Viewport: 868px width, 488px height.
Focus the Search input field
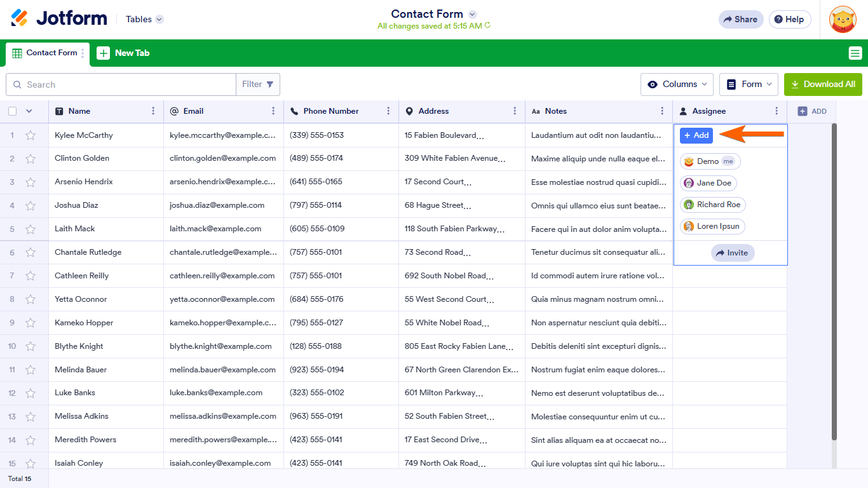(121, 85)
